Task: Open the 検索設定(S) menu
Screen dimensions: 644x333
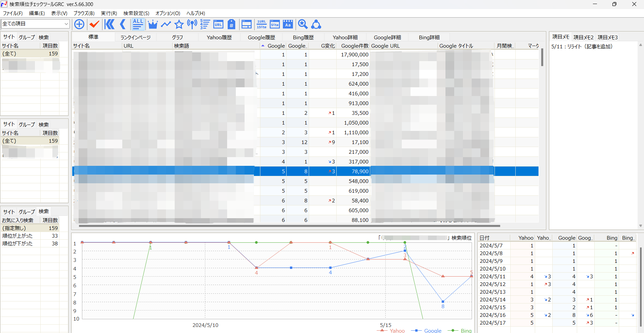Action: pos(136,13)
